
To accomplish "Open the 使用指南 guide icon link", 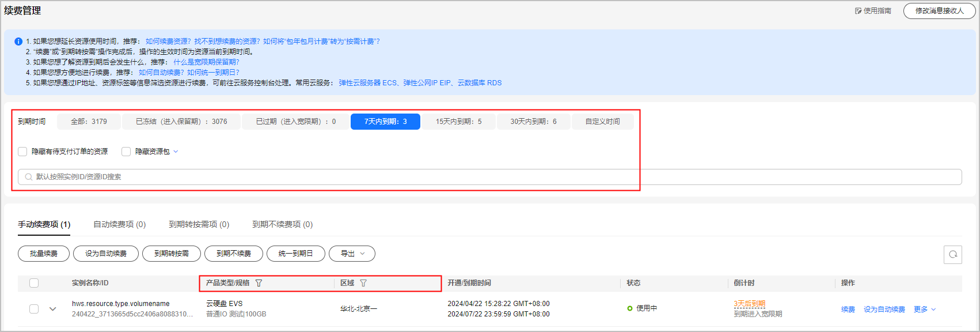I will [x=858, y=11].
